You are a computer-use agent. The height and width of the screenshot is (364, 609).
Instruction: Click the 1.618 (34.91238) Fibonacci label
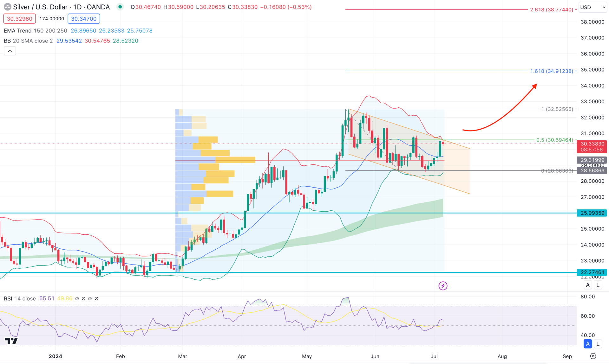[x=552, y=71]
